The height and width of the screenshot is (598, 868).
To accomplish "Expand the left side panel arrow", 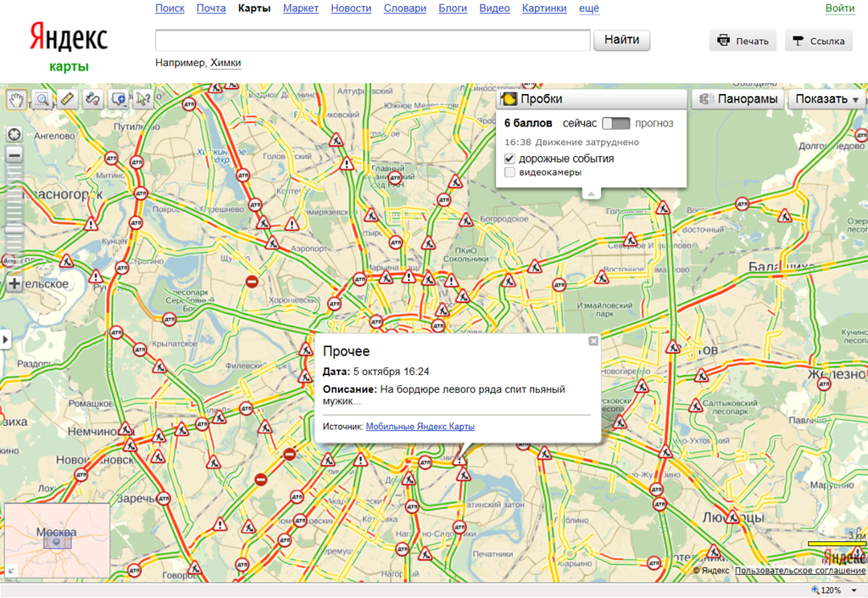I will (x=5, y=339).
